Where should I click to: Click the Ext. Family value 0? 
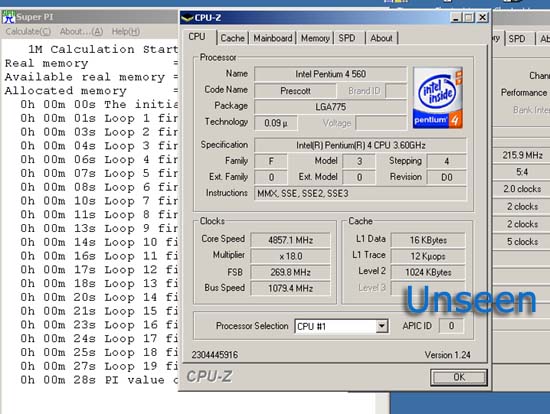click(271, 177)
